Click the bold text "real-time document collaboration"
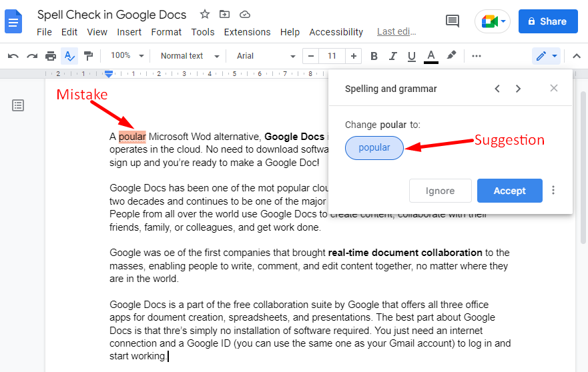 click(405, 253)
